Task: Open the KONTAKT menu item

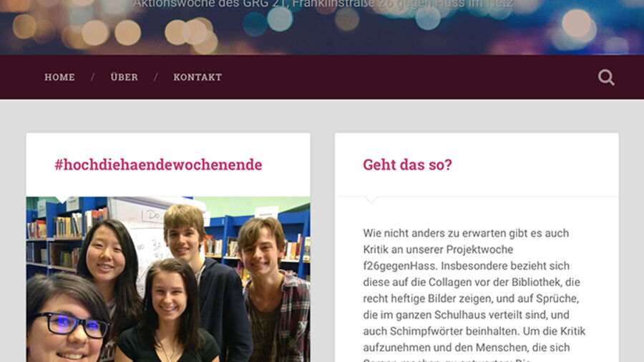Action: coord(197,77)
